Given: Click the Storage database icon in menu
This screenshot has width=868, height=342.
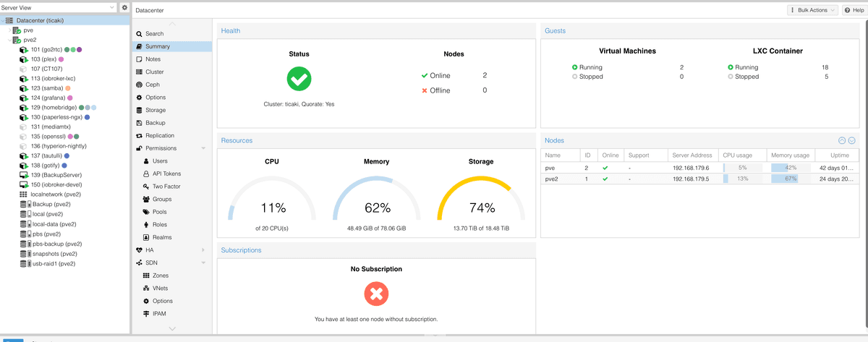Looking at the screenshot, I should click(139, 110).
